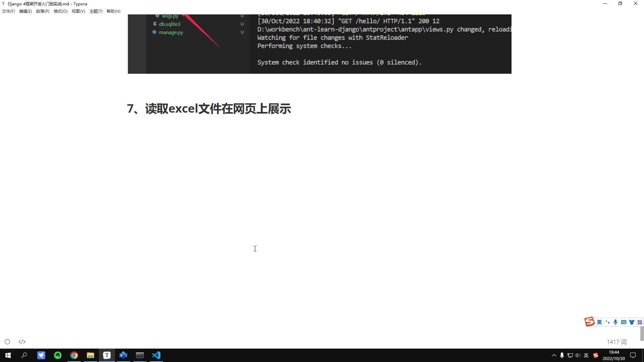Select the Sogou voice input microphone icon
Screen dimensions: 644x362
615,322
